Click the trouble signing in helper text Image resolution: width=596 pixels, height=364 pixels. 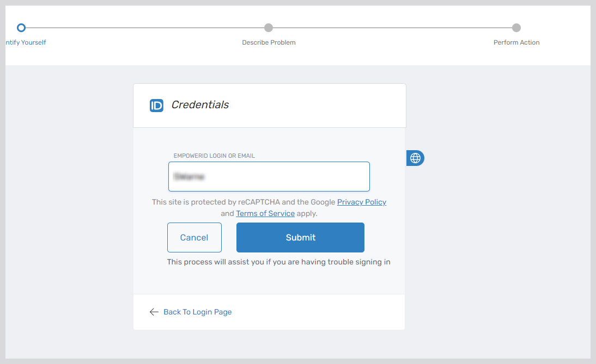pyautogui.click(x=278, y=262)
